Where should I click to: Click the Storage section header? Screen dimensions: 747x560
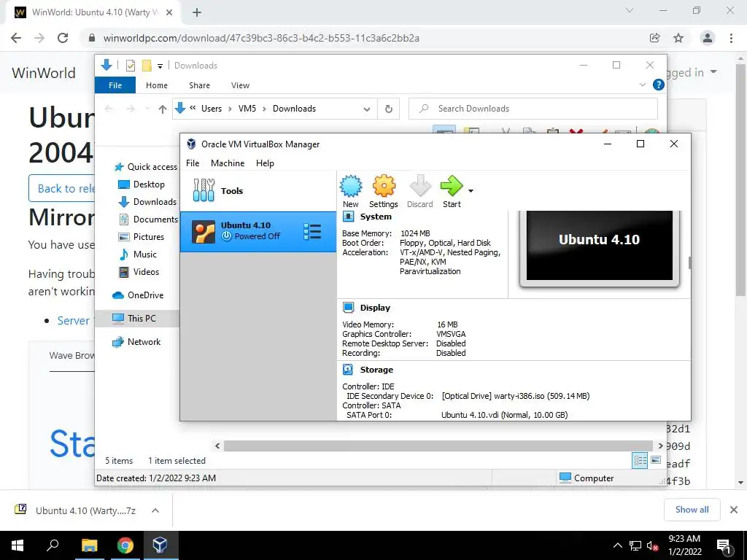[376, 370]
